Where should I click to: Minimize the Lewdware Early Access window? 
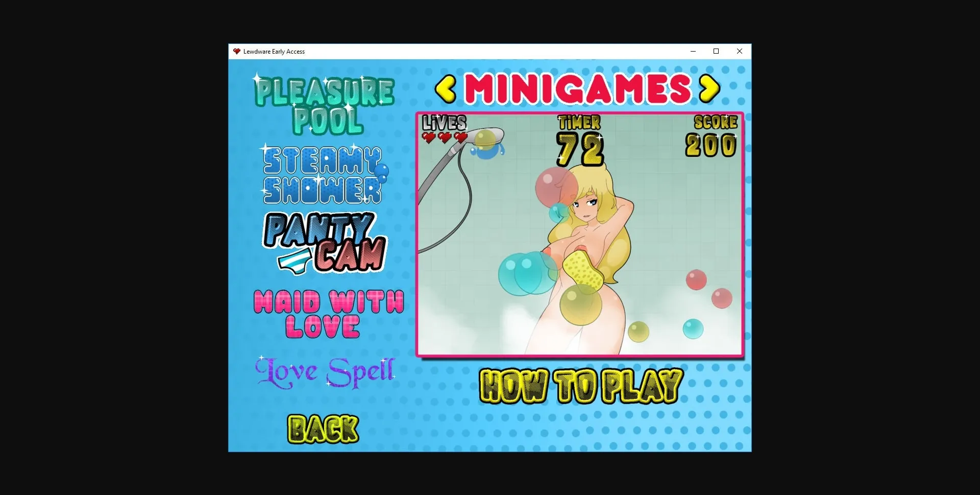pyautogui.click(x=693, y=51)
